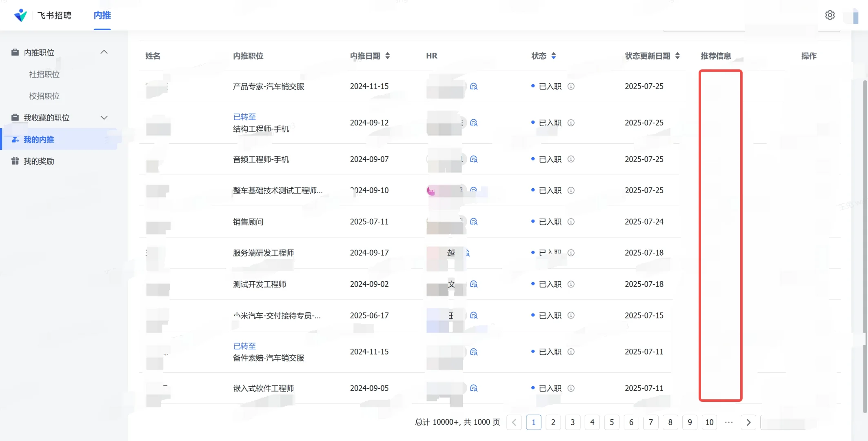
Task: Select 内推职位 sidebar item
Action: (x=39, y=52)
